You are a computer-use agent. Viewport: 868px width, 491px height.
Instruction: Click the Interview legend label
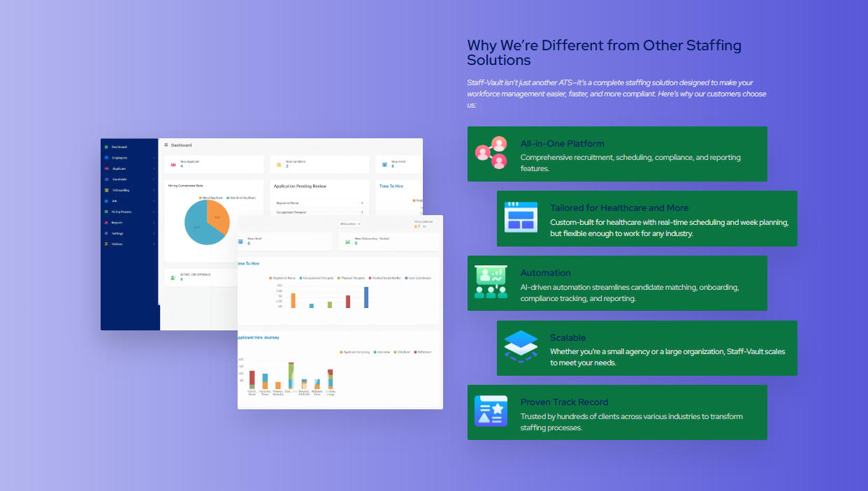point(384,352)
